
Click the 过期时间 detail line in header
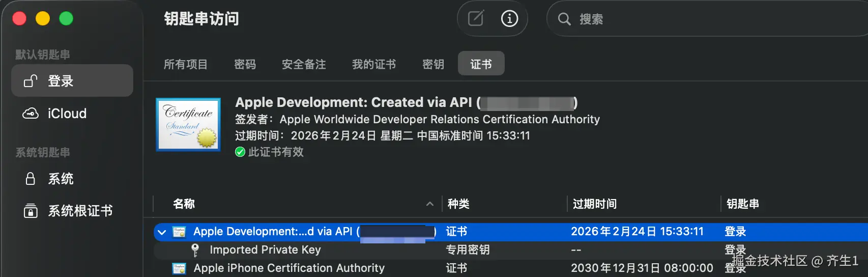[x=383, y=135]
